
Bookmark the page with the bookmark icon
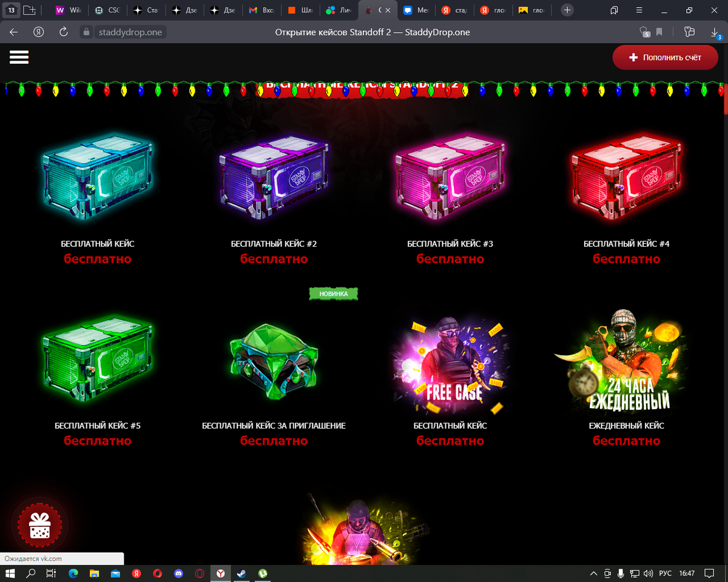click(659, 32)
